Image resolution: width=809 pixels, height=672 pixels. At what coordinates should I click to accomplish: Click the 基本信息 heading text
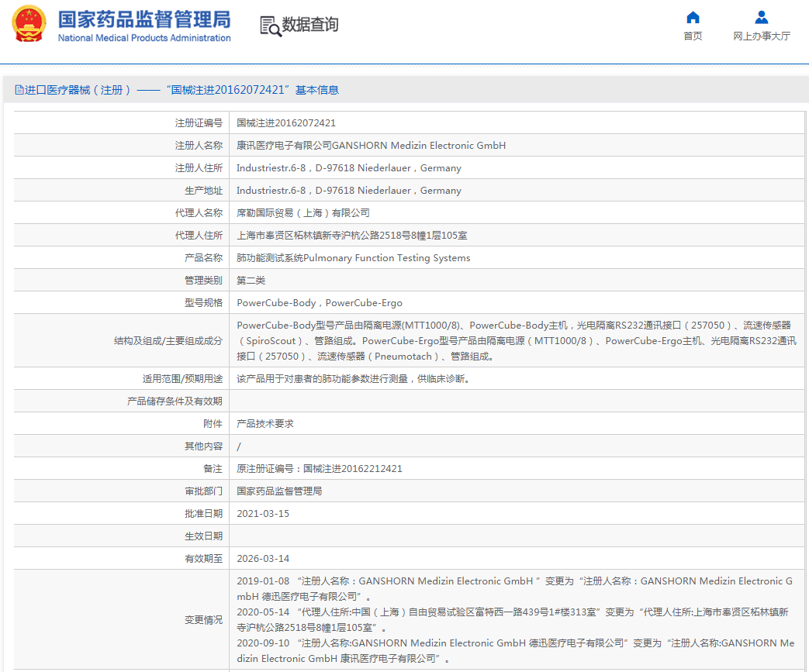pos(316,90)
